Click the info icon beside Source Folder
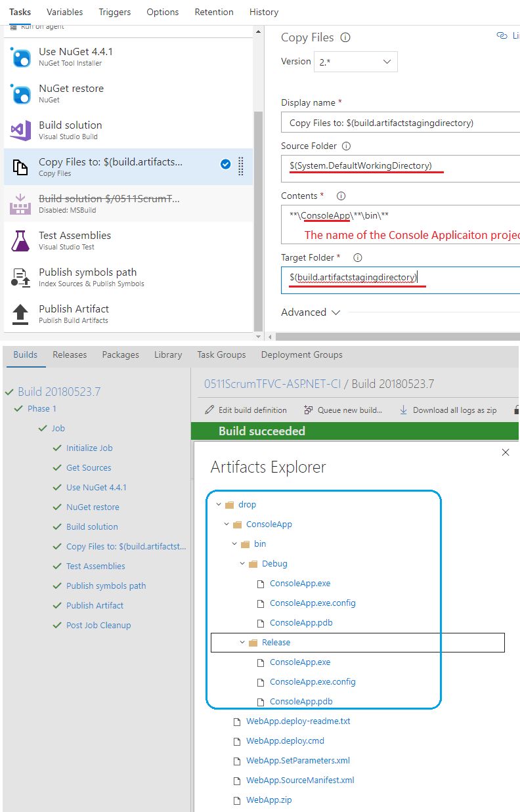Viewport: 520px width, 812px height. (x=346, y=146)
